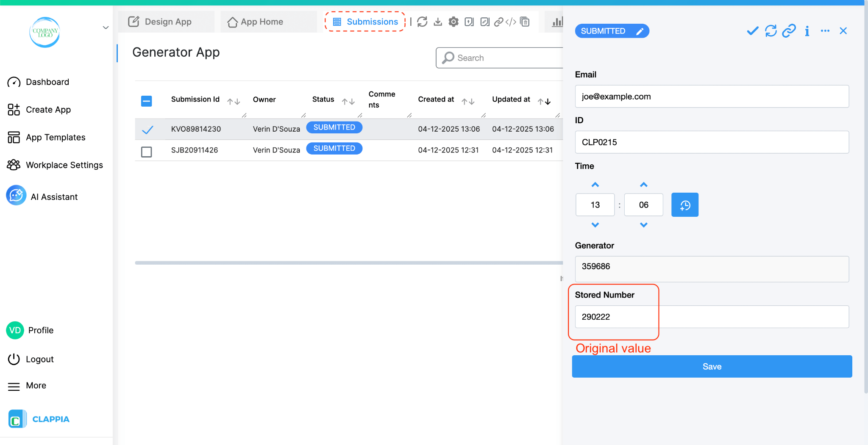Viewport: 868px width, 445px height.
Task: Click SUBMITTED status badge for KVO89814230
Action: 334,127
